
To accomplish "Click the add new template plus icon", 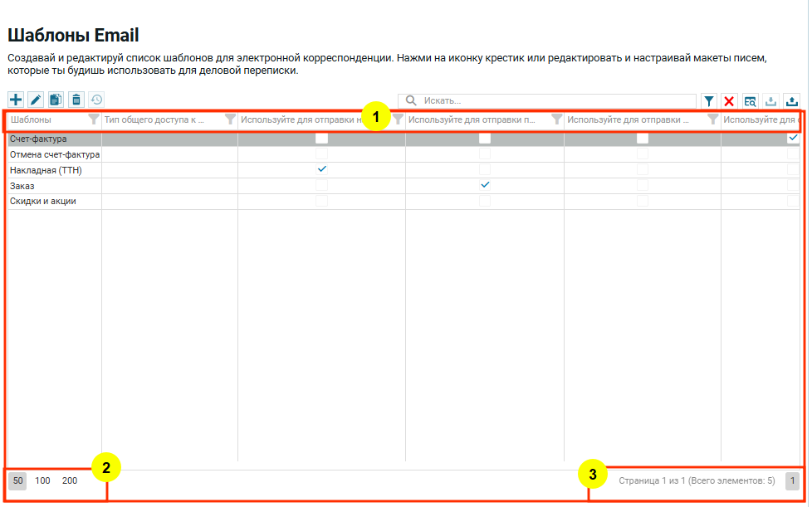I will coord(16,100).
